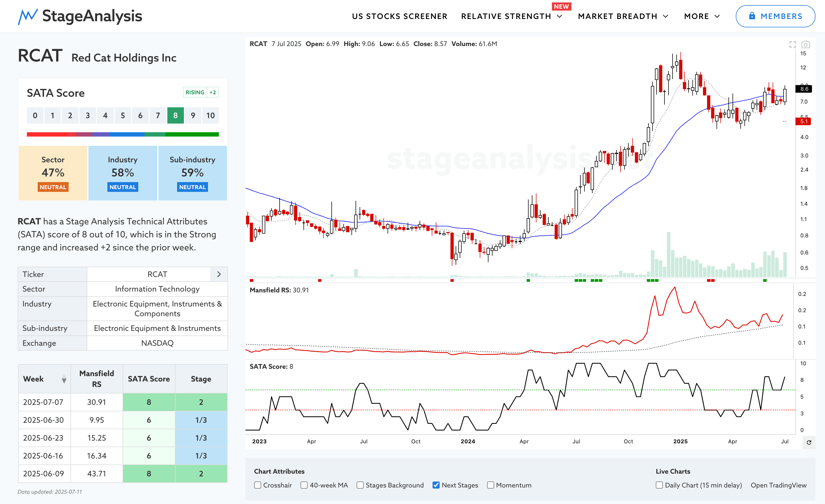Uncheck the Next Stages checkbox
Screen dimensions: 825x504
pyautogui.click(x=436, y=485)
